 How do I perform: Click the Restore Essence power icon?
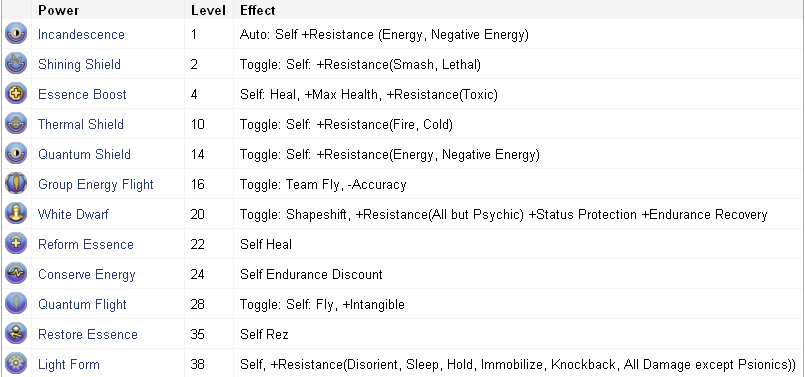16,334
